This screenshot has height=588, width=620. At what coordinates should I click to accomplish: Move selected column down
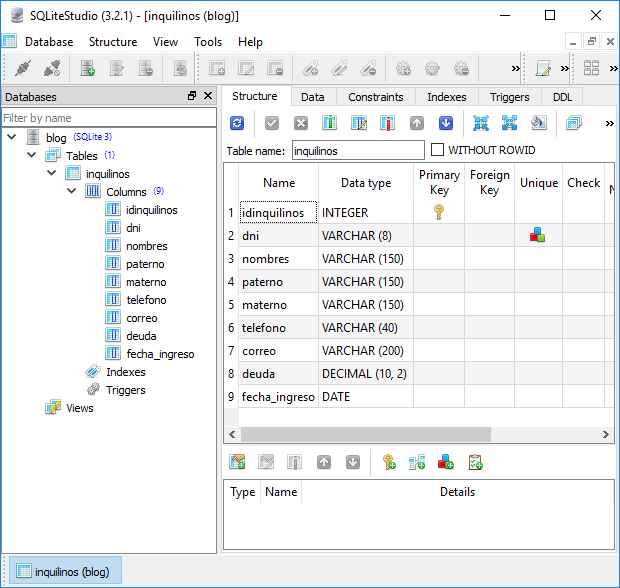click(446, 123)
